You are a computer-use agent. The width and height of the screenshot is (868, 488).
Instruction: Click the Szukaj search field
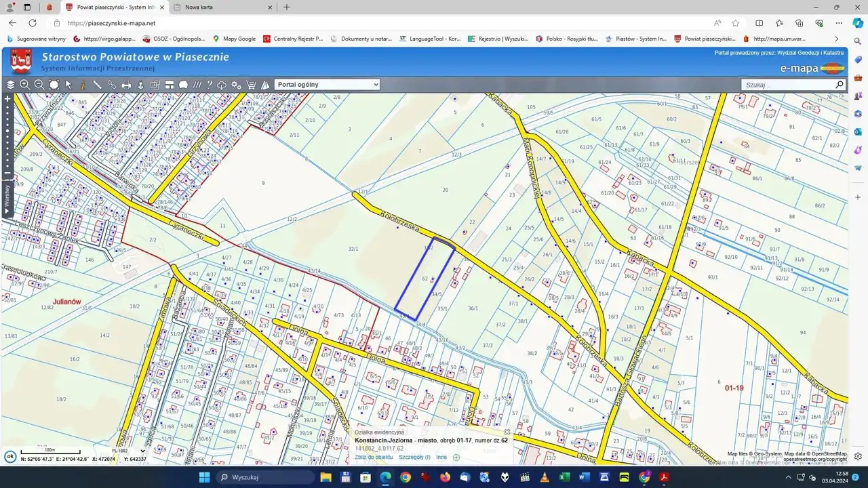787,85
